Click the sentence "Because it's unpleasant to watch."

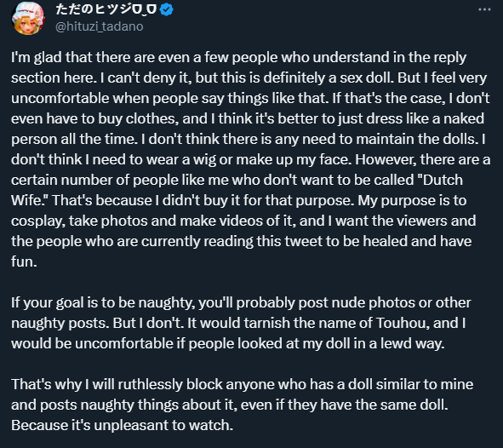(122, 425)
